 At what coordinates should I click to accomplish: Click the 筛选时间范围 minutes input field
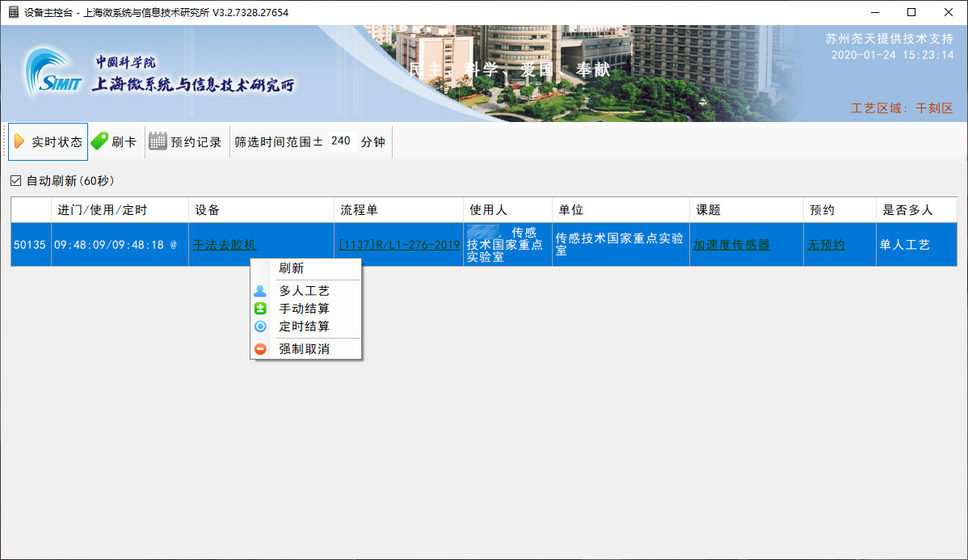pyautogui.click(x=341, y=141)
